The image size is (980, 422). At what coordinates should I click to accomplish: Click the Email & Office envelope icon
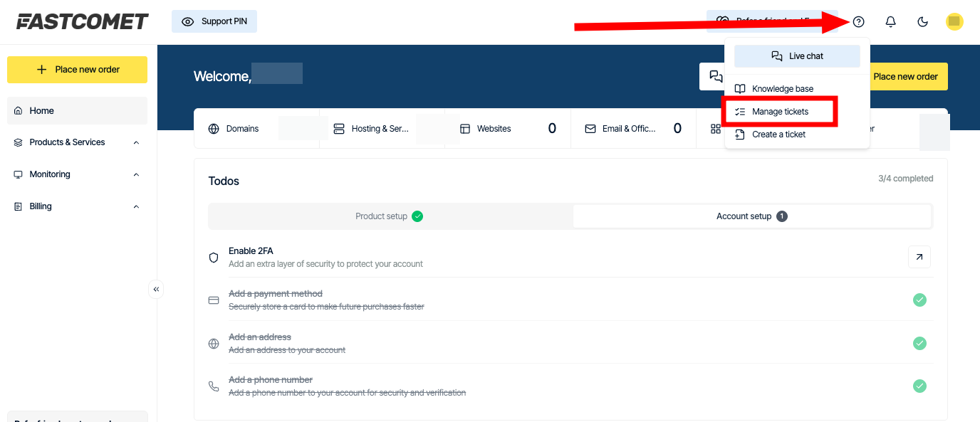pyautogui.click(x=590, y=128)
